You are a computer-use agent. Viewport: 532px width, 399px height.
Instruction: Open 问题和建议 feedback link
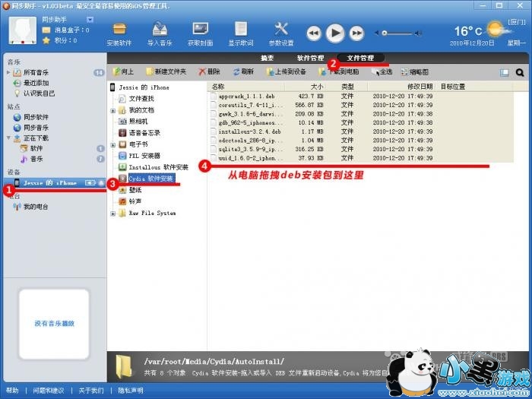click(48, 391)
